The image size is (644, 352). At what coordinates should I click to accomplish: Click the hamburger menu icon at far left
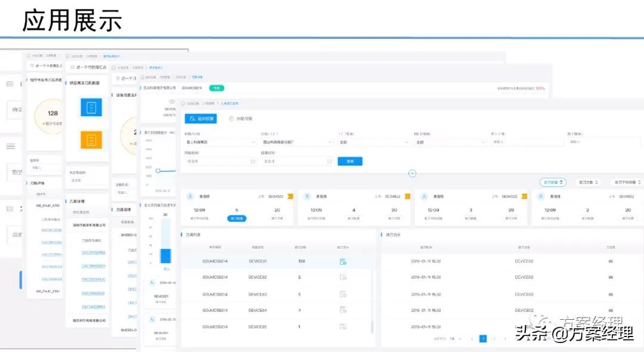click(10, 146)
